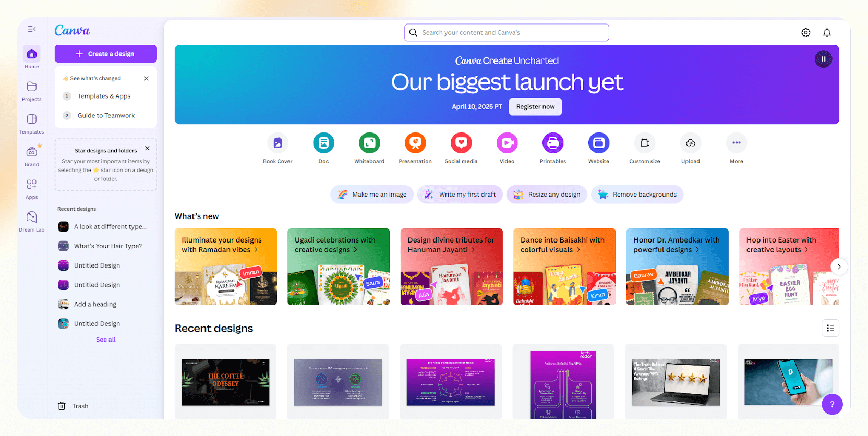
Task: Open Brand in the sidebar
Action: (31, 156)
